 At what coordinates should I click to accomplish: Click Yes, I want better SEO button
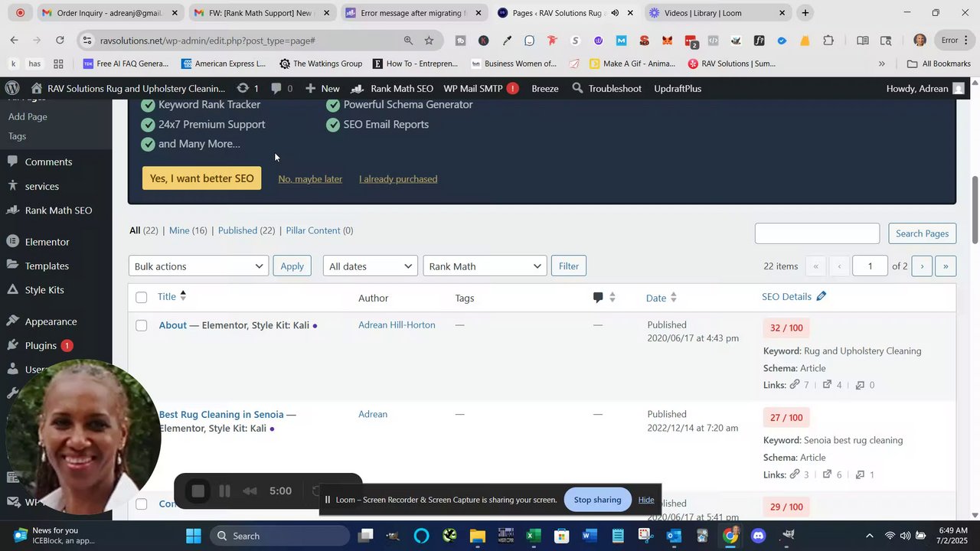pyautogui.click(x=201, y=178)
